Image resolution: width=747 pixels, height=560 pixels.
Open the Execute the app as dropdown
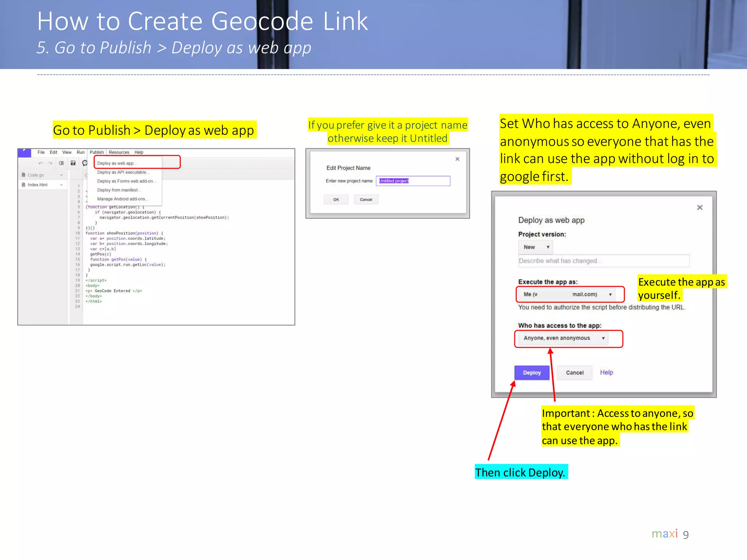tap(567, 294)
